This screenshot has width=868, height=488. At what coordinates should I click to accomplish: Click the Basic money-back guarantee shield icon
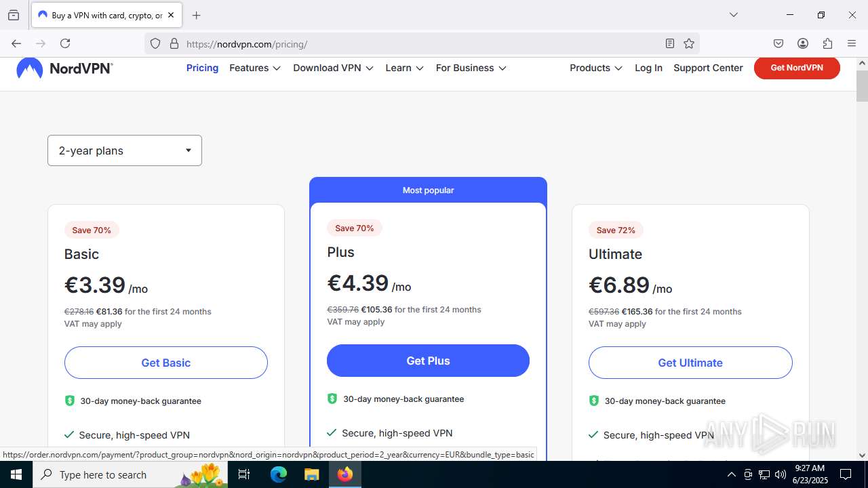tap(69, 401)
